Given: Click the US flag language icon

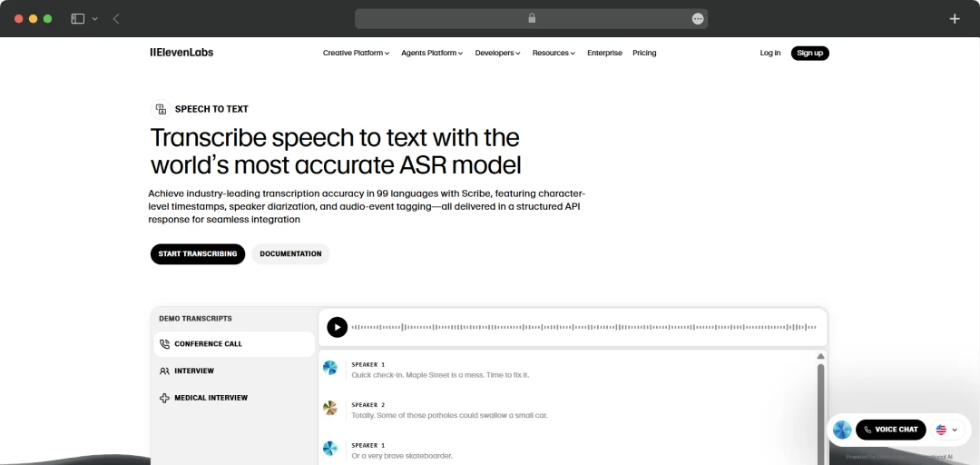Looking at the screenshot, I should coord(941,430).
